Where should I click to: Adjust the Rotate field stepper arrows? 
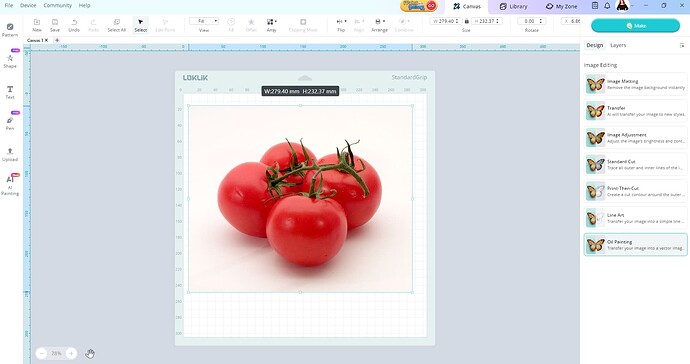[x=541, y=21]
